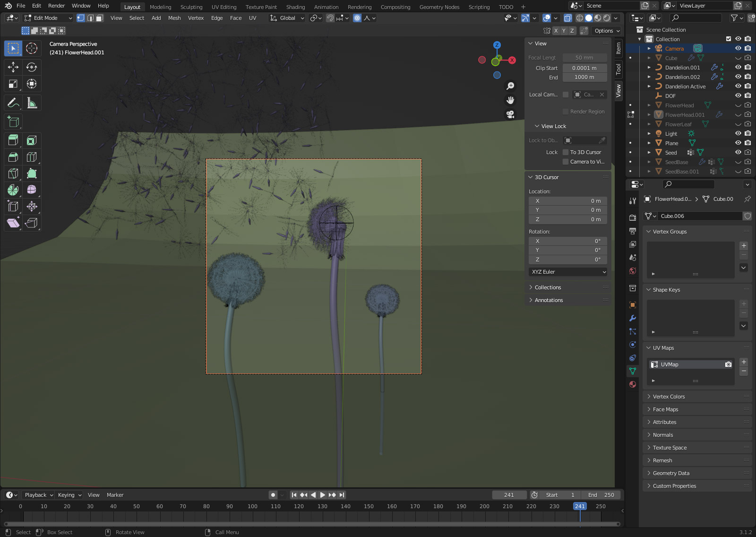Select the Add Cube tool
756x537 pixels.
pos(13,122)
